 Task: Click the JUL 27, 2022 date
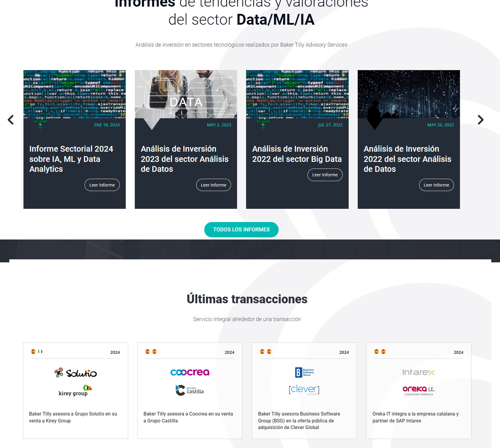click(330, 125)
